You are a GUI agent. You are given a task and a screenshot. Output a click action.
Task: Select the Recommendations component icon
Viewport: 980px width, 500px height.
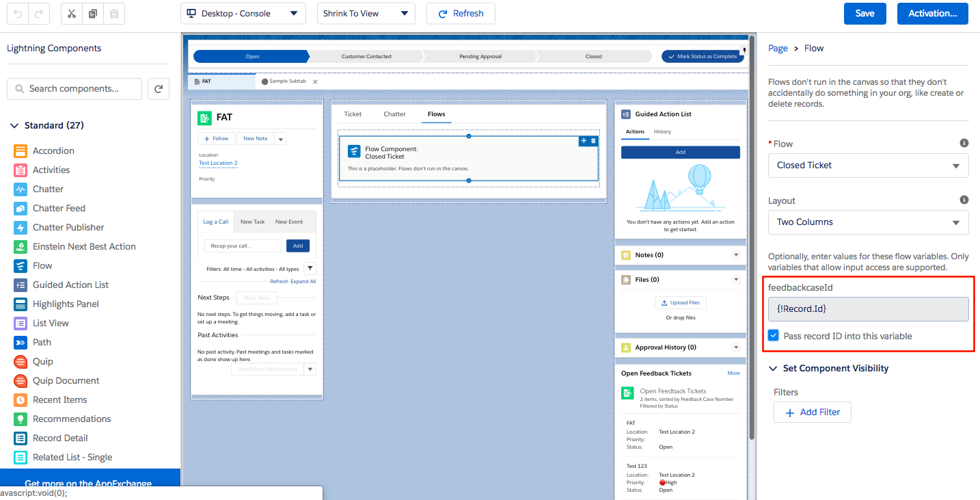coord(21,419)
